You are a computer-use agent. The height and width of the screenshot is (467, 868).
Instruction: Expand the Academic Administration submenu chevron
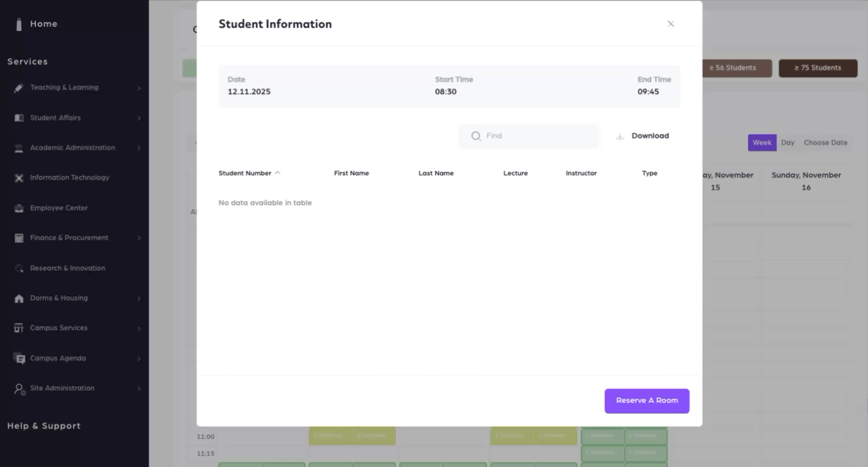139,148
